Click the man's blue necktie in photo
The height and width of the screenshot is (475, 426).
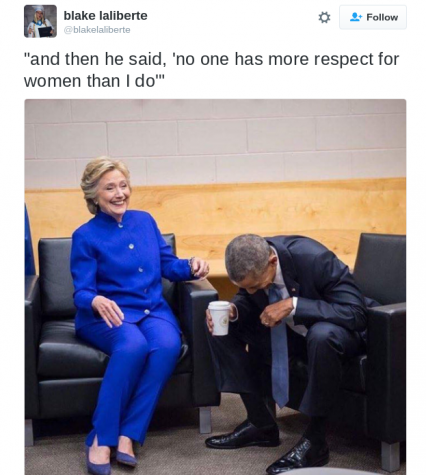point(279,350)
